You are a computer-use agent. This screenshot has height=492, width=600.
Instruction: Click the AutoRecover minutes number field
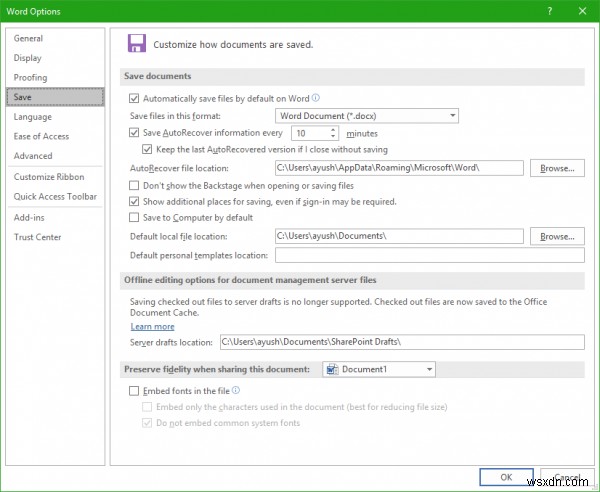311,133
